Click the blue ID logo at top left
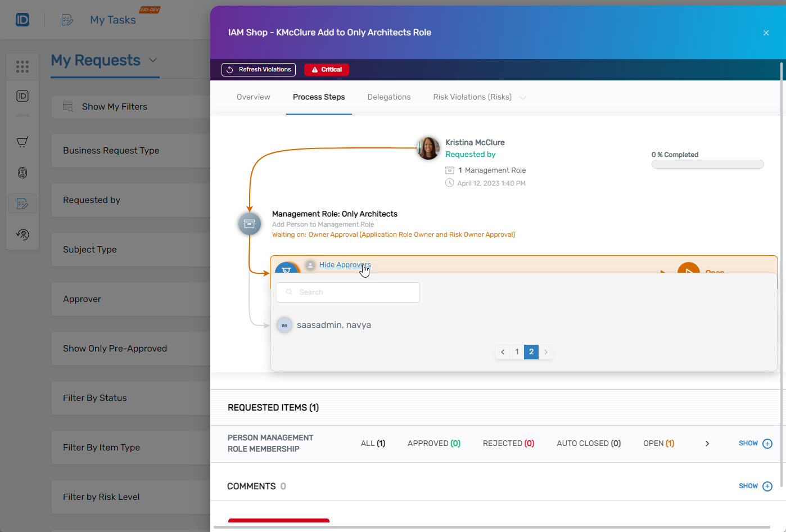 (x=22, y=20)
